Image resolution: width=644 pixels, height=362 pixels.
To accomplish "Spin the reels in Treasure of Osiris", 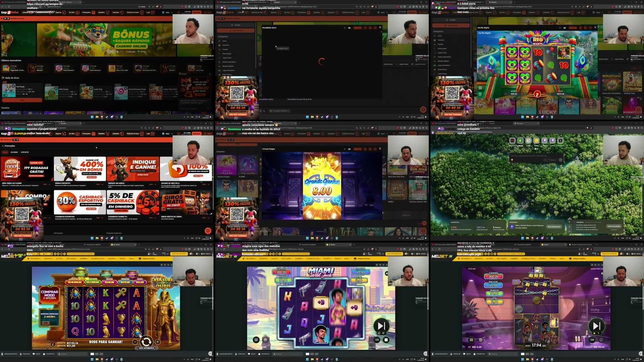I will [146, 341].
